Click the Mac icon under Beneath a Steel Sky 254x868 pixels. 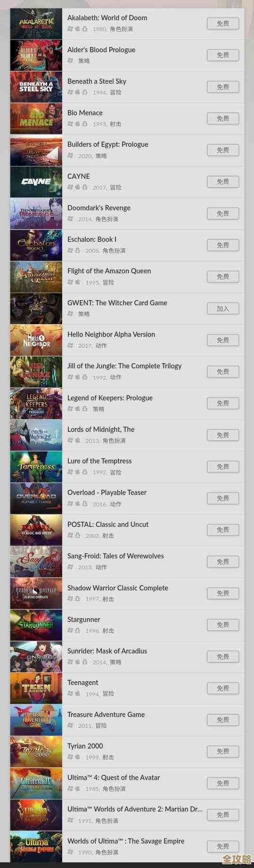pyautogui.click(x=78, y=92)
